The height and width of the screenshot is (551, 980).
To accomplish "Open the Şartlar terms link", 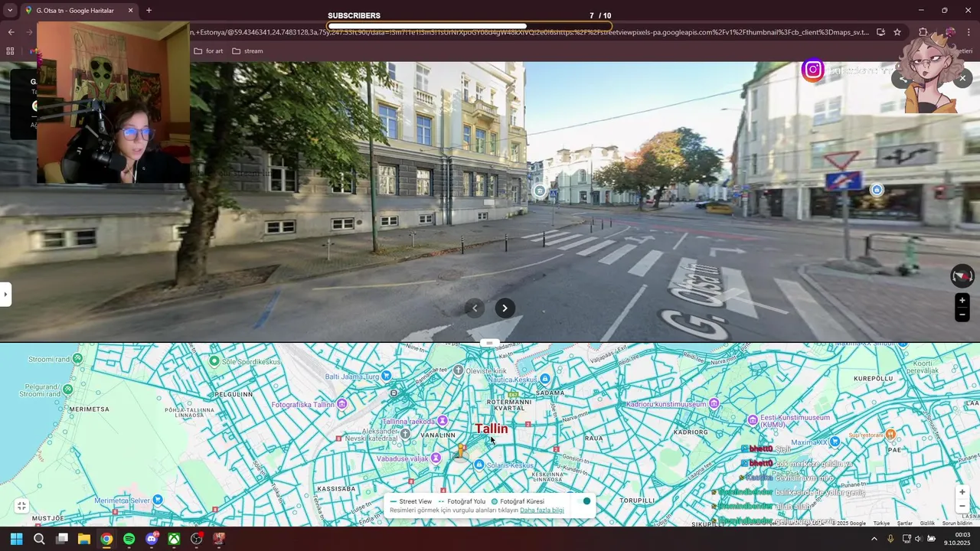I will point(905,523).
